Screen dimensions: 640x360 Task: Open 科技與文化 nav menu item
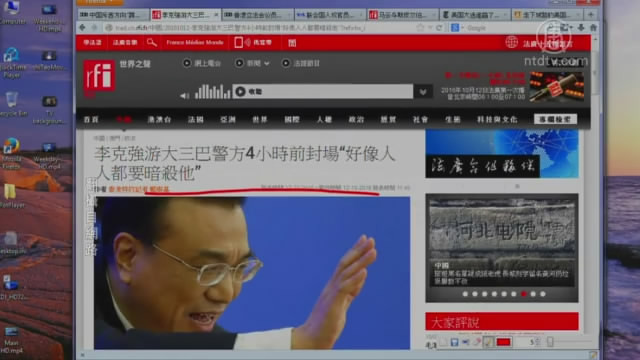[497, 120]
